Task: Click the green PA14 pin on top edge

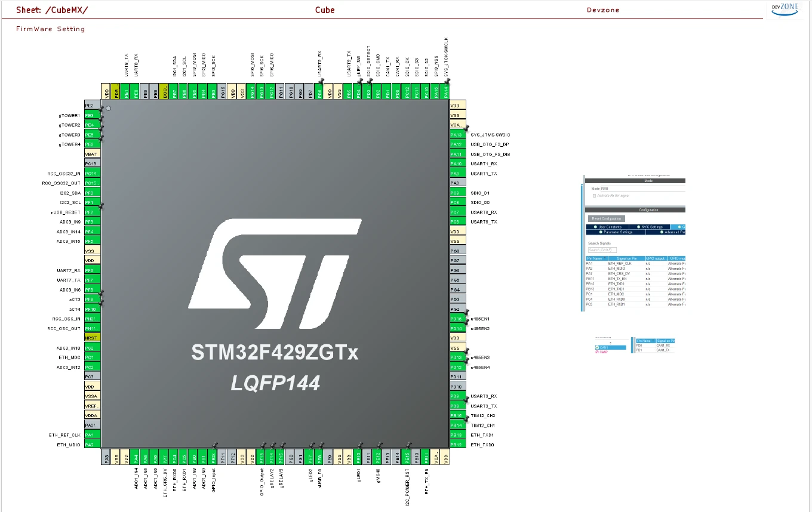Action: pyautogui.click(x=446, y=92)
